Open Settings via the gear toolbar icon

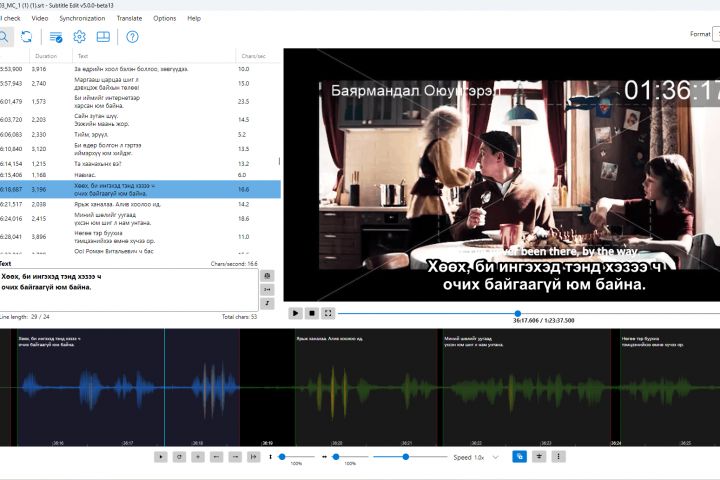click(x=79, y=37)
